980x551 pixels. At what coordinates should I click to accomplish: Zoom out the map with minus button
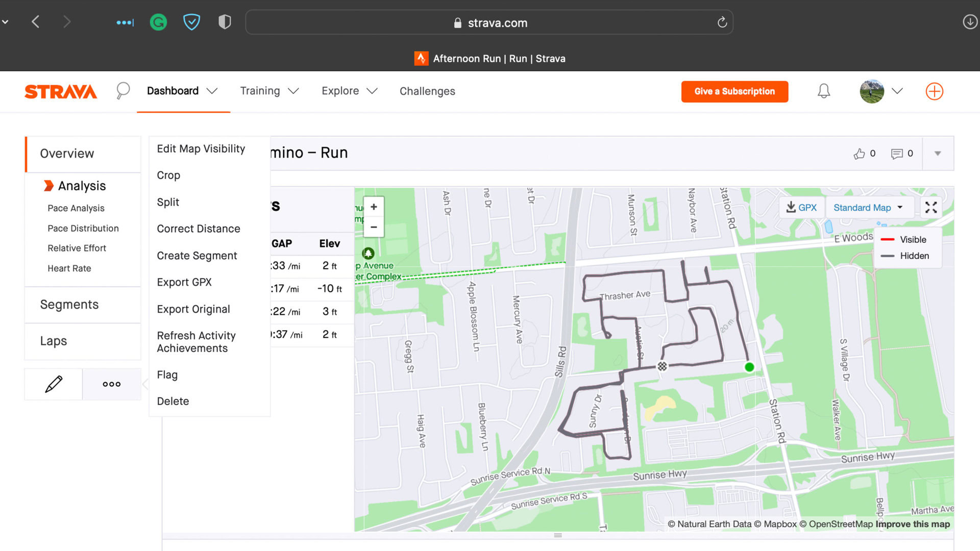click(374, 227)
